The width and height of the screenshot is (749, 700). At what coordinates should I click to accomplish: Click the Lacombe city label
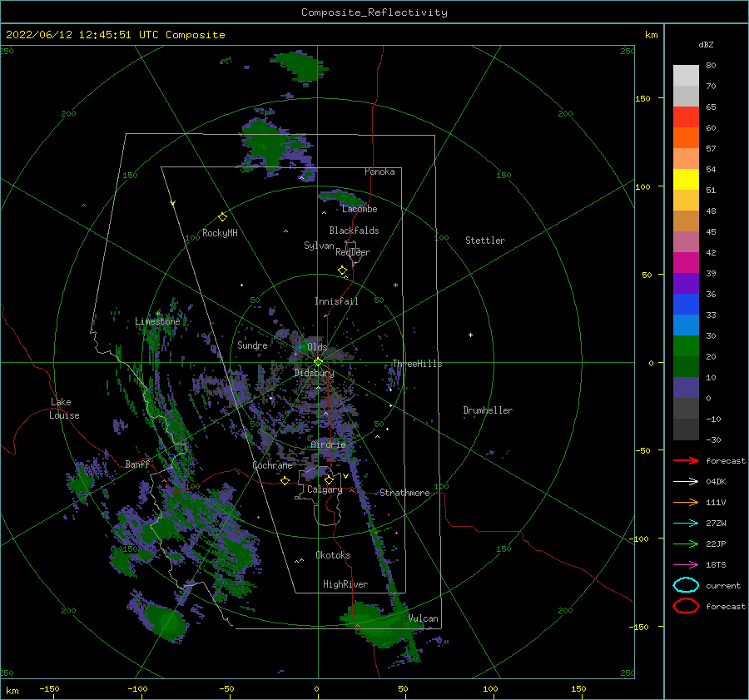360,209
